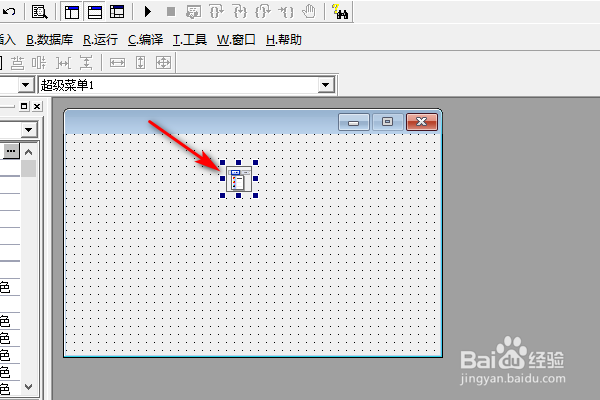Click the make same height icon

click(x=140, y=62)
